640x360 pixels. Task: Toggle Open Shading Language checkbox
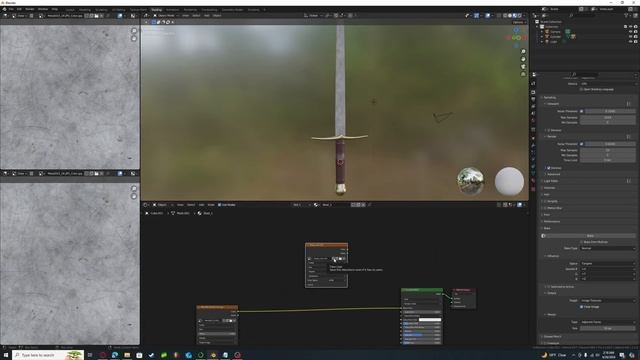(x=582, y=89)
